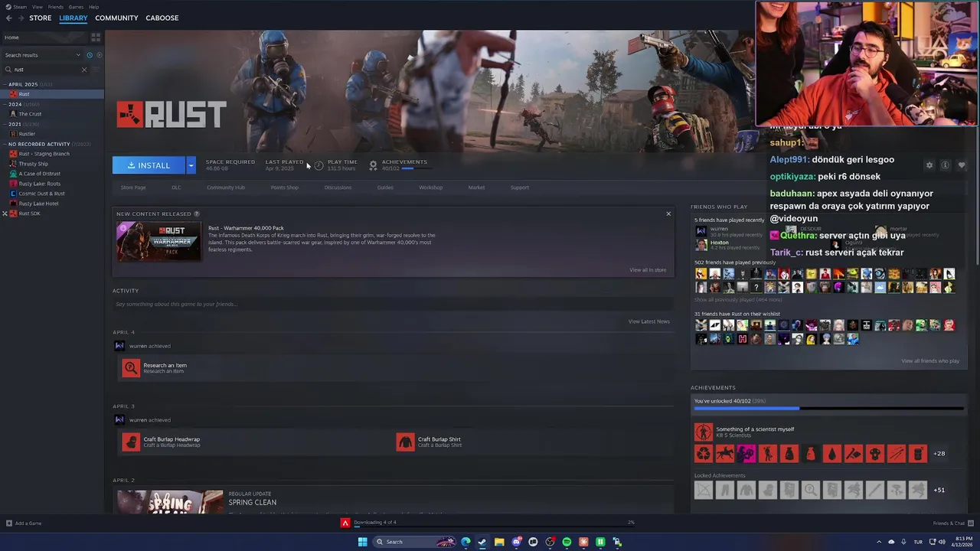
Task: Open the DLC link
Action: [176, 187]
